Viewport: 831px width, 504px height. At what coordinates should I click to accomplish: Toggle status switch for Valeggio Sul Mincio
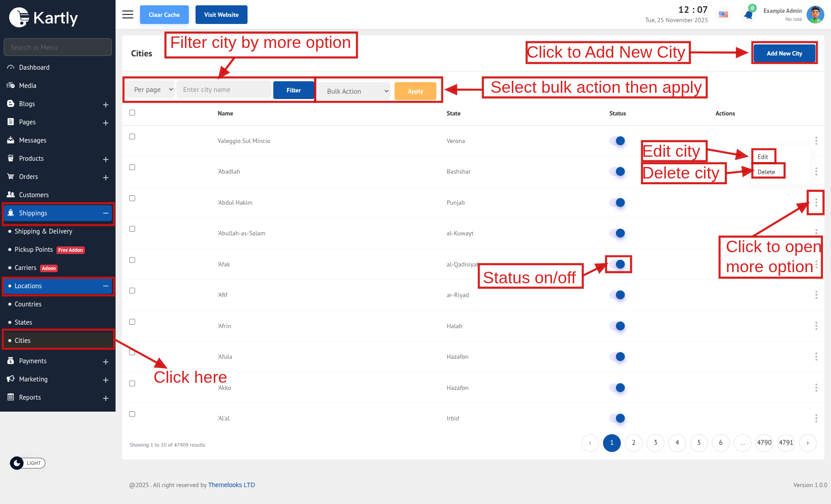point(617,141)
